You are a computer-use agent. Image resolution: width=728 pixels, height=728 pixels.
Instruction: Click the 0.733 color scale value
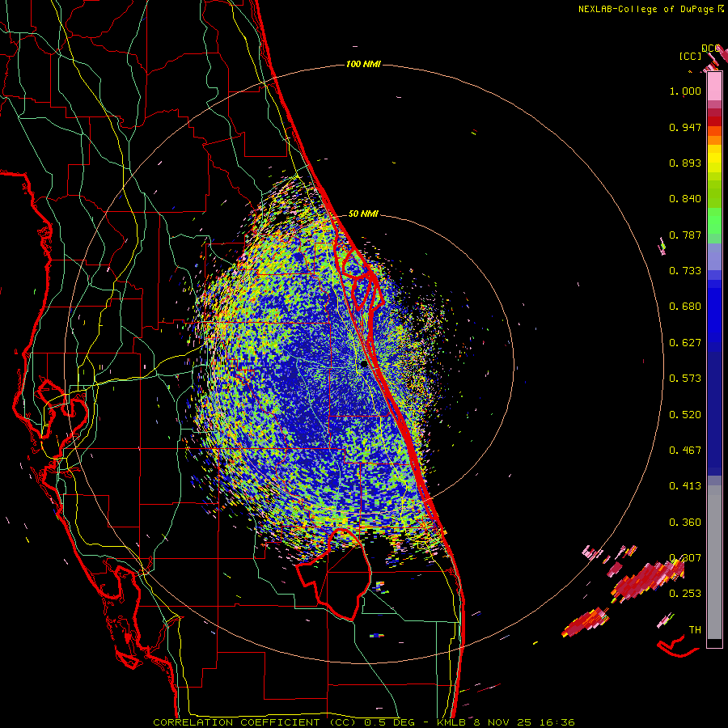(685, 271)
